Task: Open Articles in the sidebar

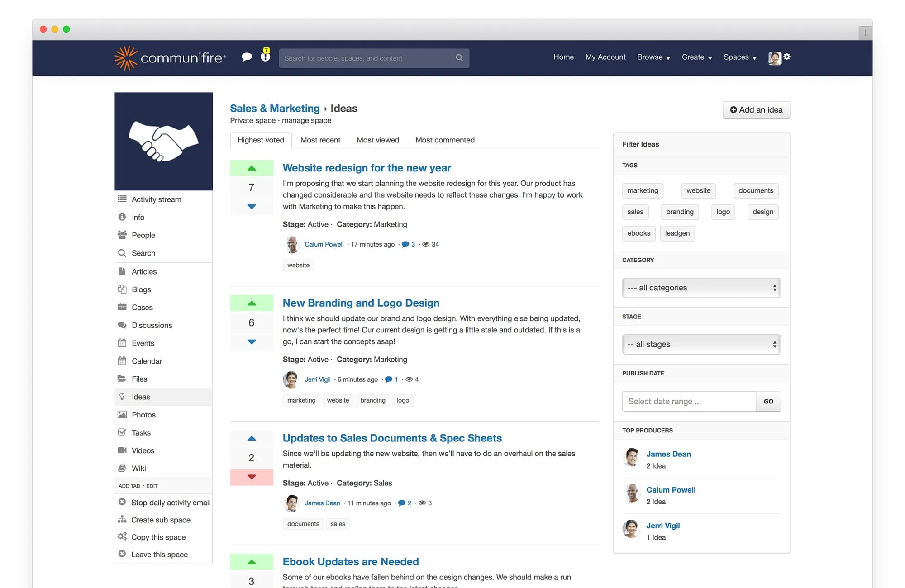Action: [x=163, y=272]
